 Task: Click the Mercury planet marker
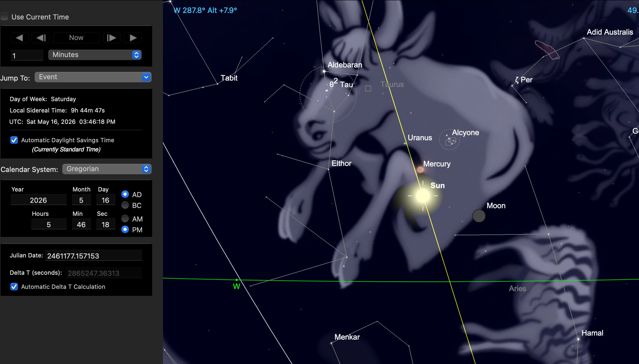pyautogui.click(x=420, y=170)
